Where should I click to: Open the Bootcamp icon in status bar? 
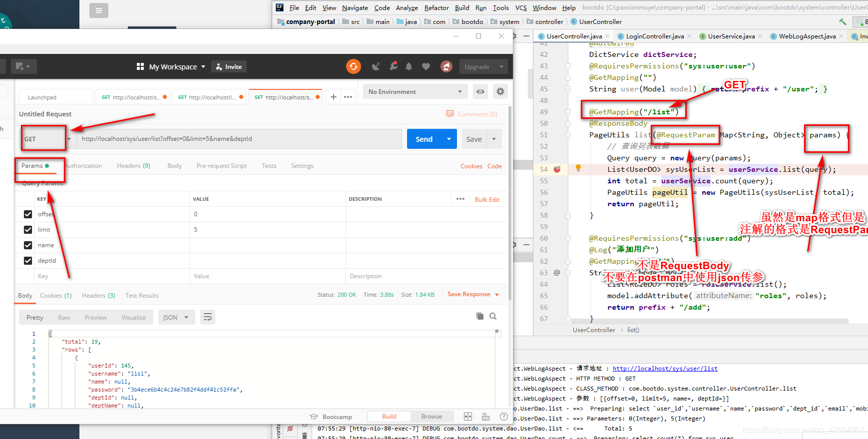click(x=314, y=417)
